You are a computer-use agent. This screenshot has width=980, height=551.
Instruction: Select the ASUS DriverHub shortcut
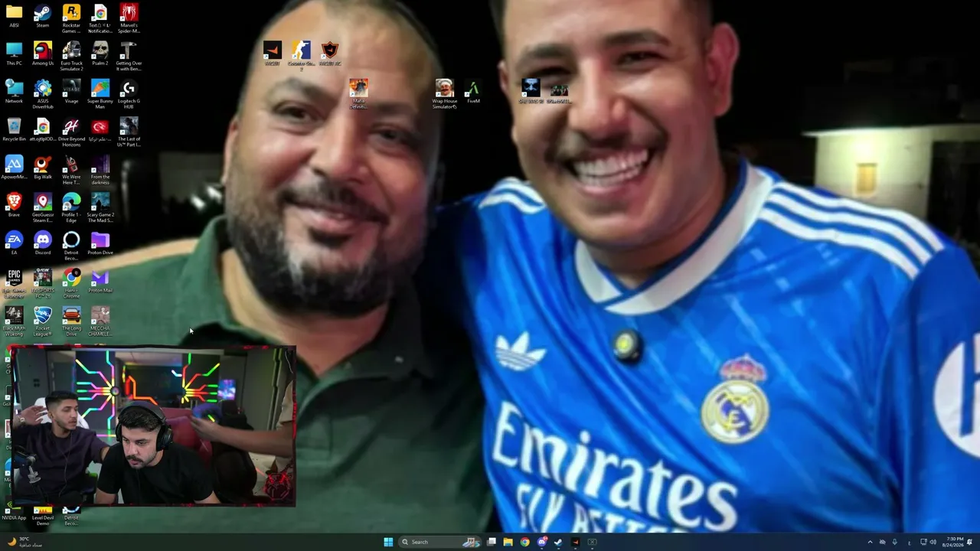(43, 93)
